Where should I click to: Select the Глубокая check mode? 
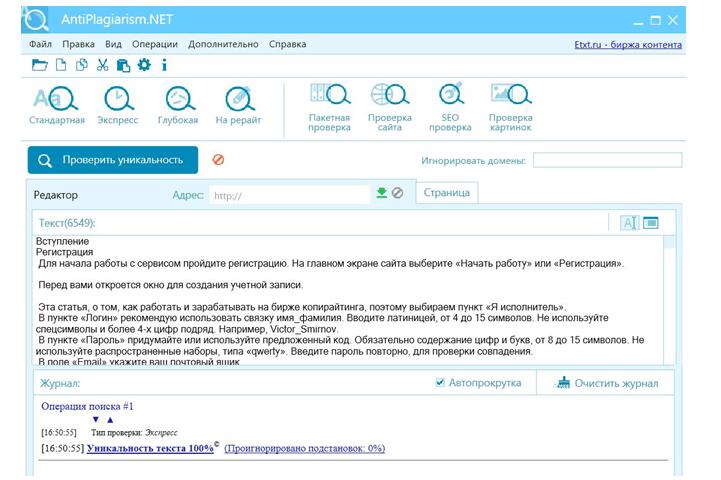tap(178, 106)
